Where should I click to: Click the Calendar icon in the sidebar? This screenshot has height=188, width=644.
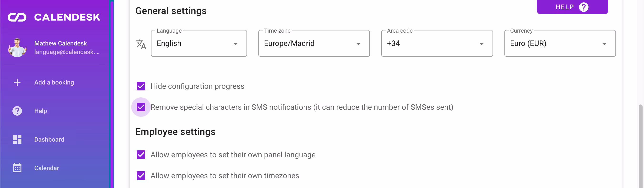[17, 168]
